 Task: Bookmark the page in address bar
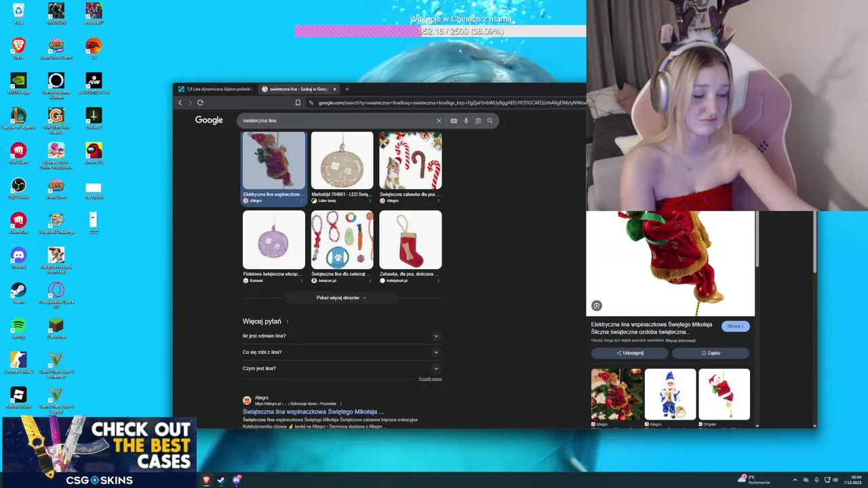click(298, 102)
